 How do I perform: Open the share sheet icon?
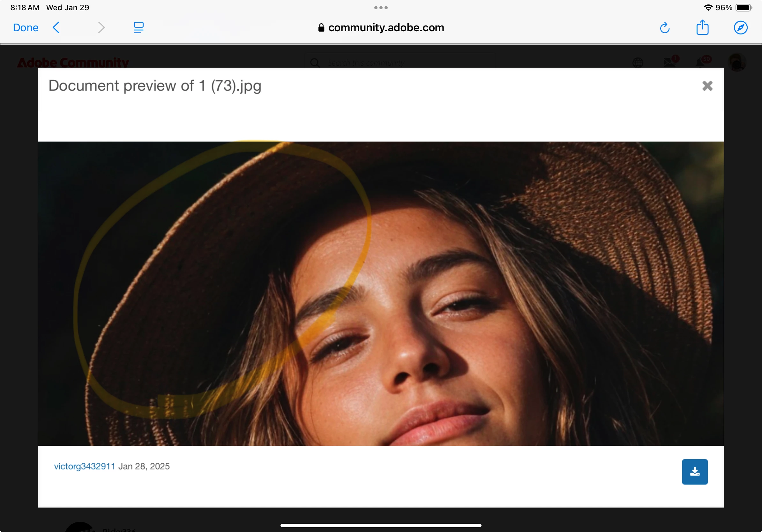(702, 27)
